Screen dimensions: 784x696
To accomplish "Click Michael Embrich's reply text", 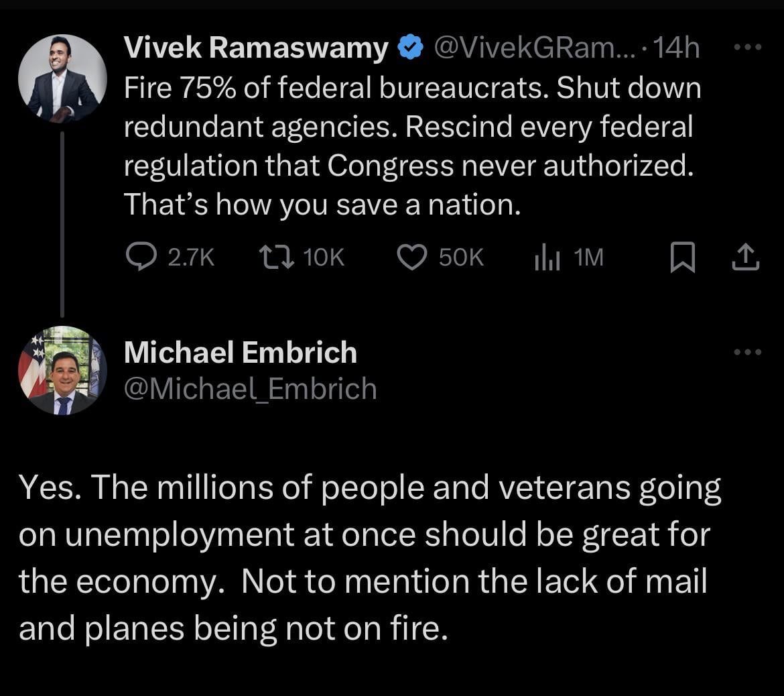I will 369,558.
